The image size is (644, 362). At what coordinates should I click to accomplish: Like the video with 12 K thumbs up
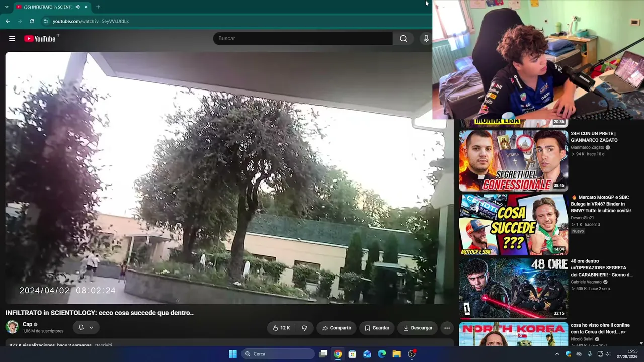[x=281, y=328]
